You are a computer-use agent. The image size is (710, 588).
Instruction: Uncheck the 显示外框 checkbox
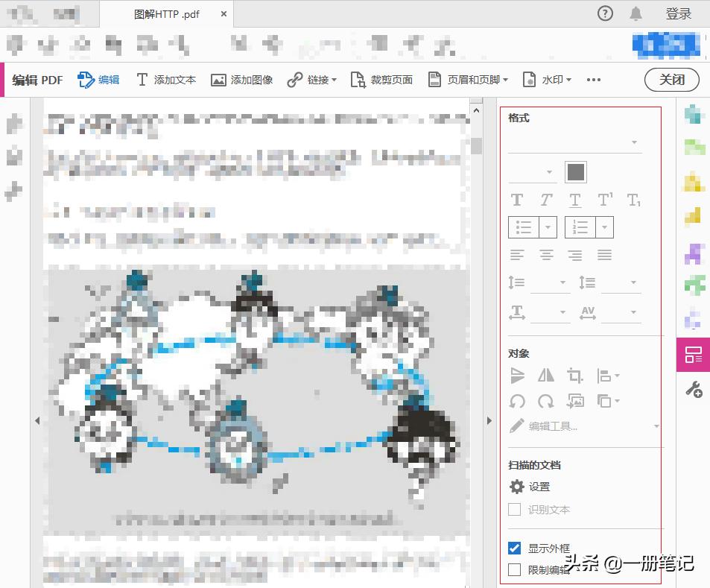(514, 547)
